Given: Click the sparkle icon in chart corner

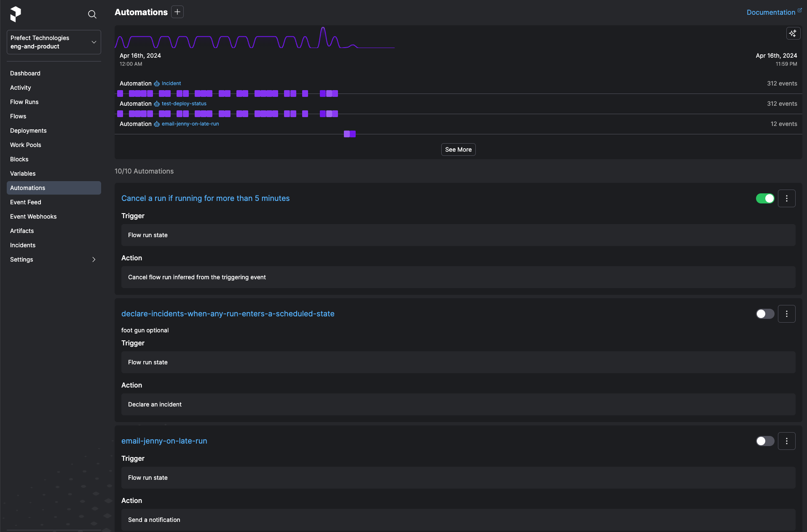Looking at the screenshot, I should point(793,33).
